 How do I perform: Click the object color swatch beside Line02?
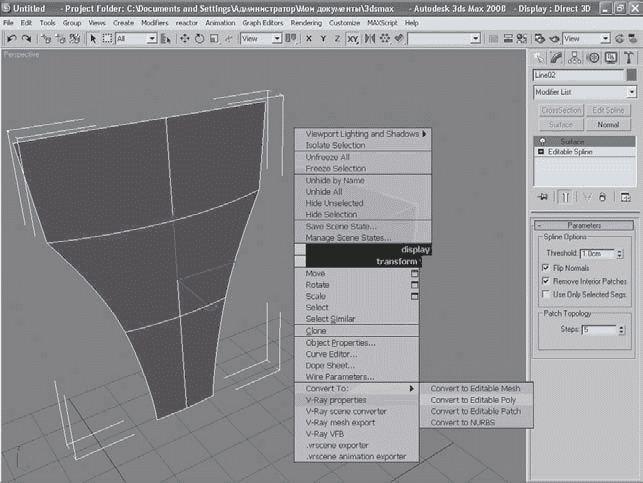[x=631, y=75]
